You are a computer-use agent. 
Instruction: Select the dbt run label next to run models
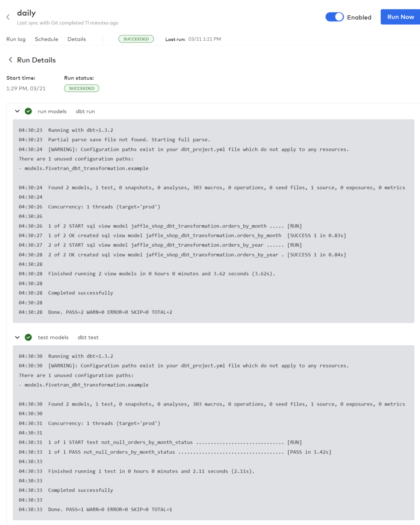(x=85, y=111)
